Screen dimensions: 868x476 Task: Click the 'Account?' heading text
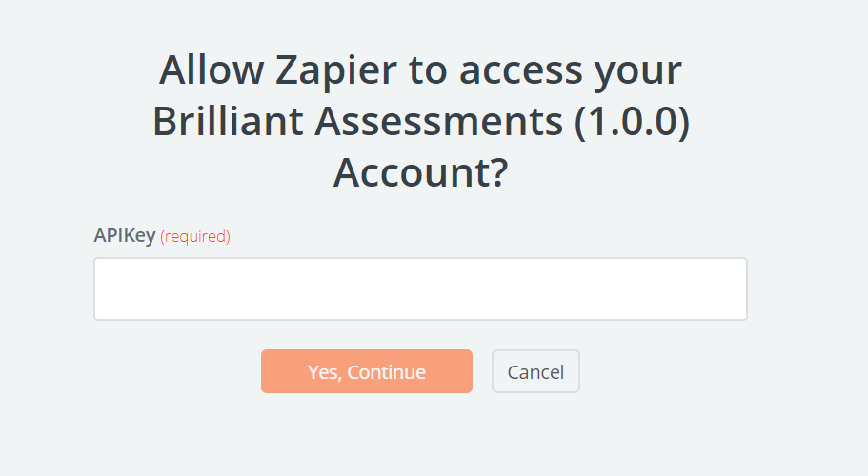(x=420, y=173)
